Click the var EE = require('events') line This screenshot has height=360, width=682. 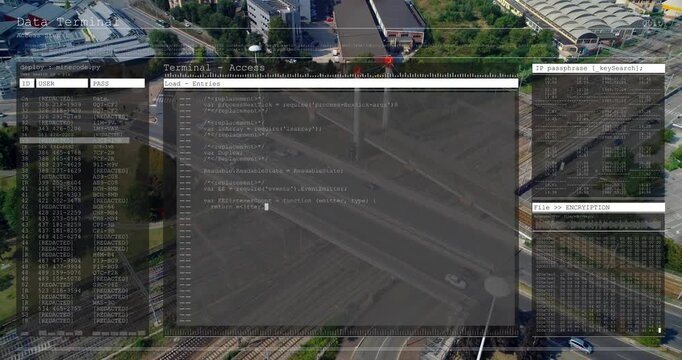click(275, 189)
